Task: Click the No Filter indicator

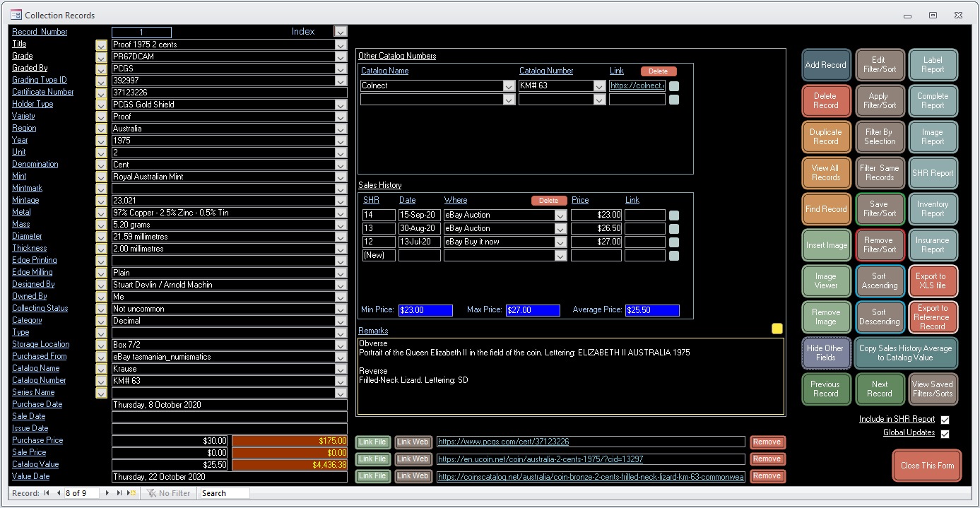Action: click(167, 493)
